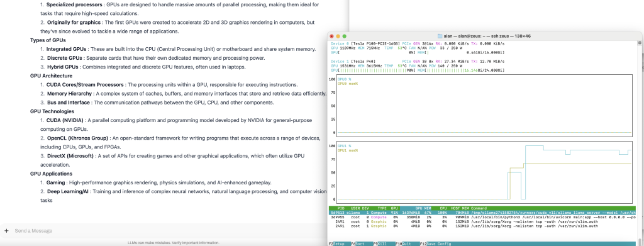Click the 'Bus and Interface' list item
This screenshot has height=246, width=644.
pos(68,103)
